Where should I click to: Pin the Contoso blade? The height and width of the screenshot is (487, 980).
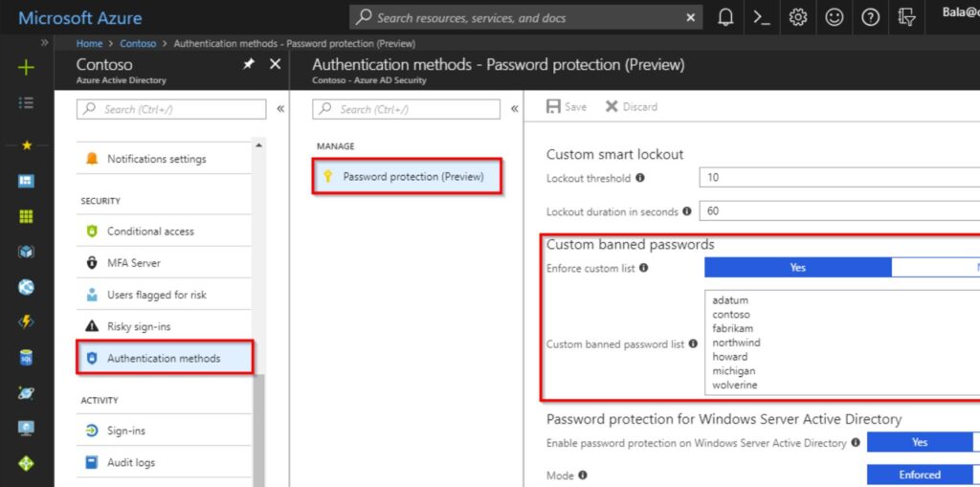tap(248, 64)
